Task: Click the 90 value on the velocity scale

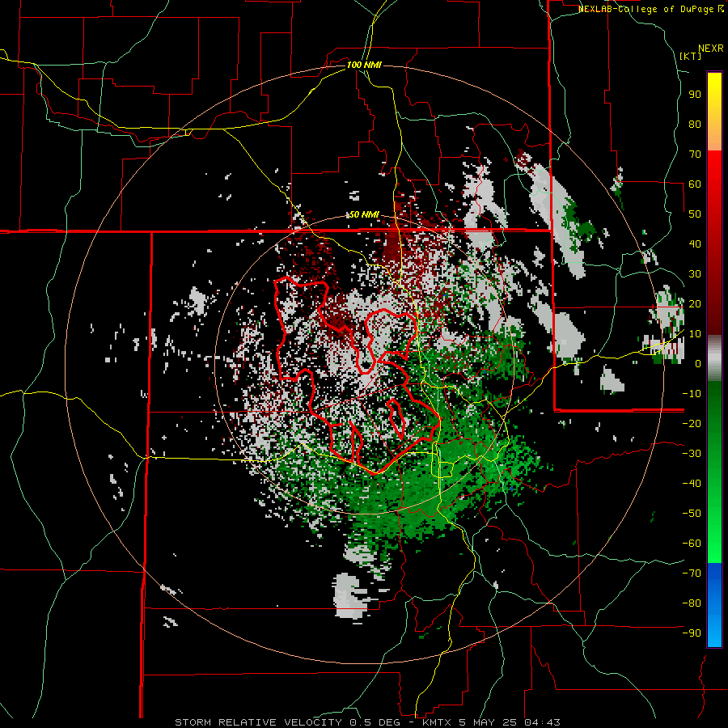Action: [695, 95]
